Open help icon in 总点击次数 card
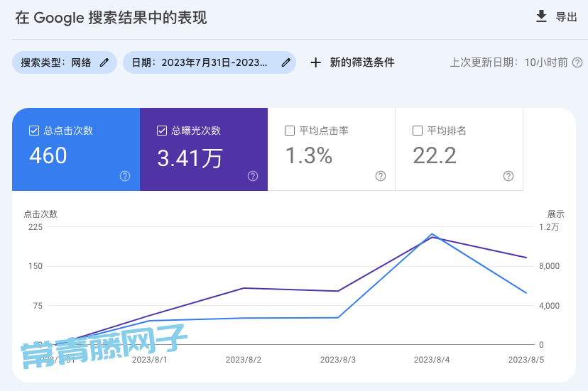This screenshot has height=391, width=588. (125, 176)
